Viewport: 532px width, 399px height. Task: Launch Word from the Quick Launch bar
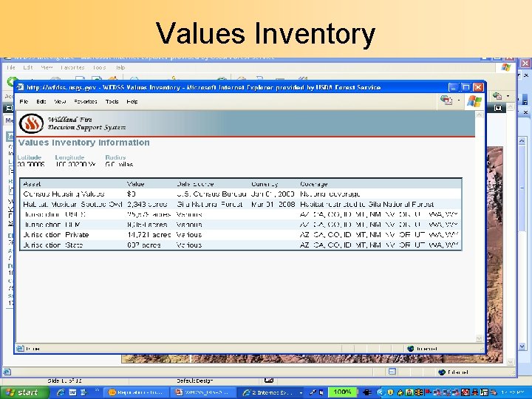pos(72,392)
